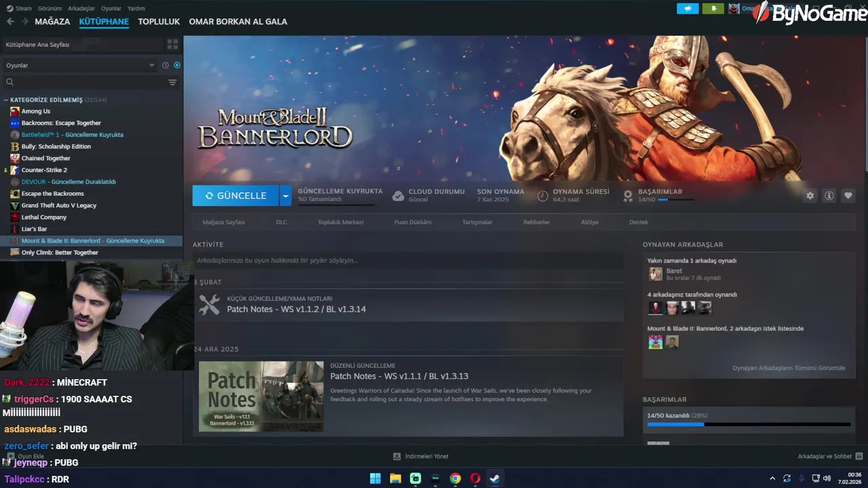The width and height of the screenshot is (868, 488).
Task: Open Google Chrome from taskbar
Action: click(x=455, y=479)
